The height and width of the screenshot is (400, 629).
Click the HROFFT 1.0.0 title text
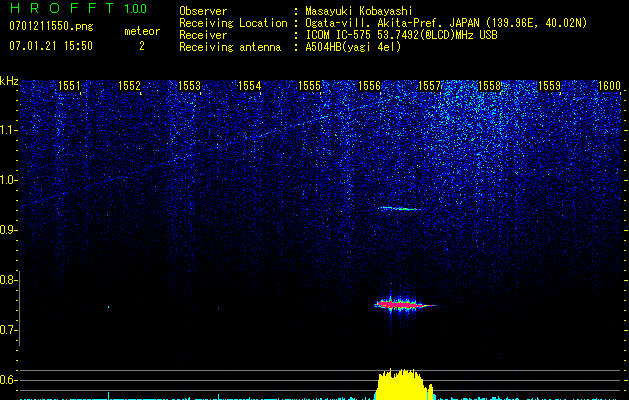click(x=78, y=8)
